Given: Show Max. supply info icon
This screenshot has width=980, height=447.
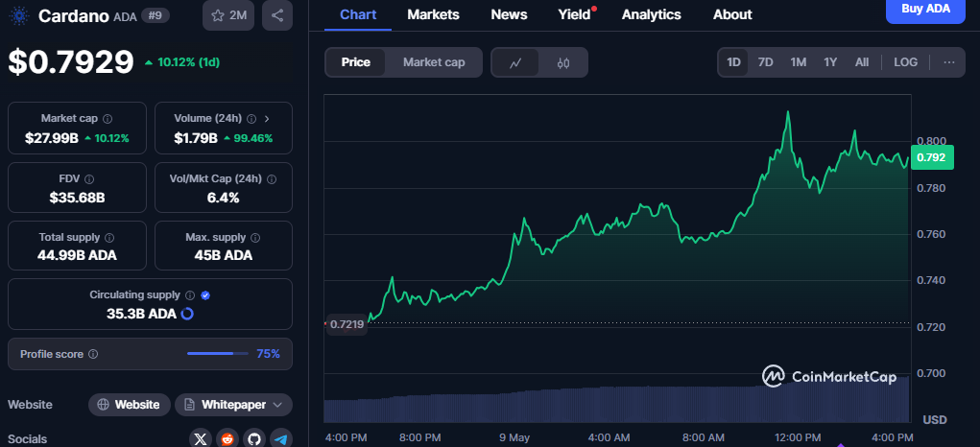Looking at the screenshot, I should pyautogui.click(x=255, y=238).
